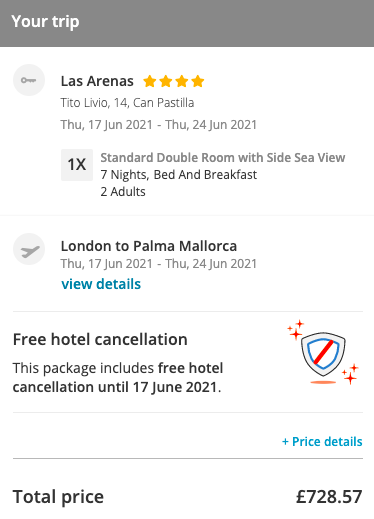374x519 pixels.
Task: Click the Standard Double Room with Side Sea View text
Action: (223, 158)
